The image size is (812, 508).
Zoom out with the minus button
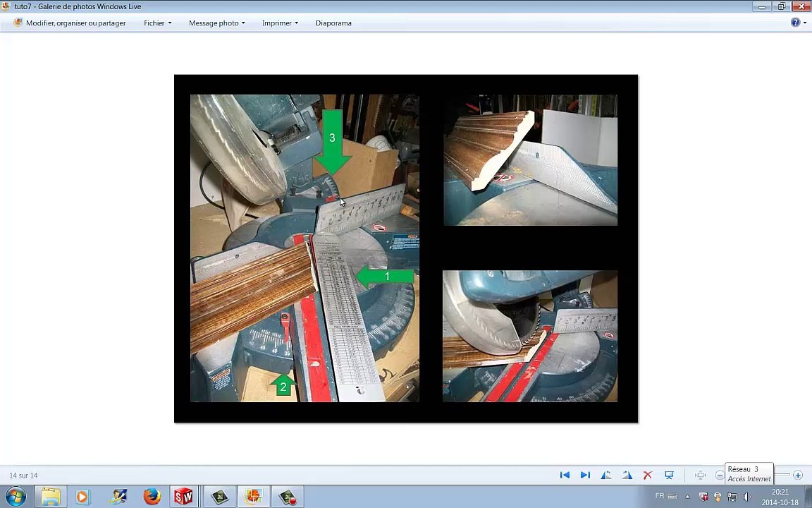[720, 476]
